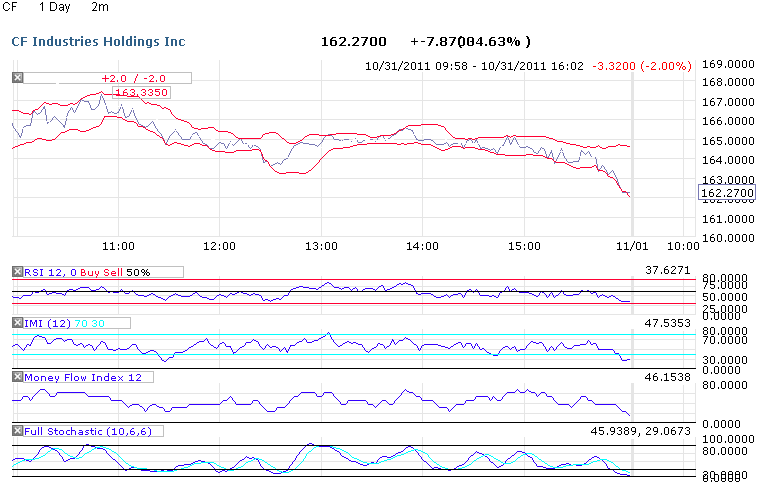Image resolution: width=768 pixels, height=489 pixels.
Task: Remove the RSI 12 indicator panel
Action: 18,272
